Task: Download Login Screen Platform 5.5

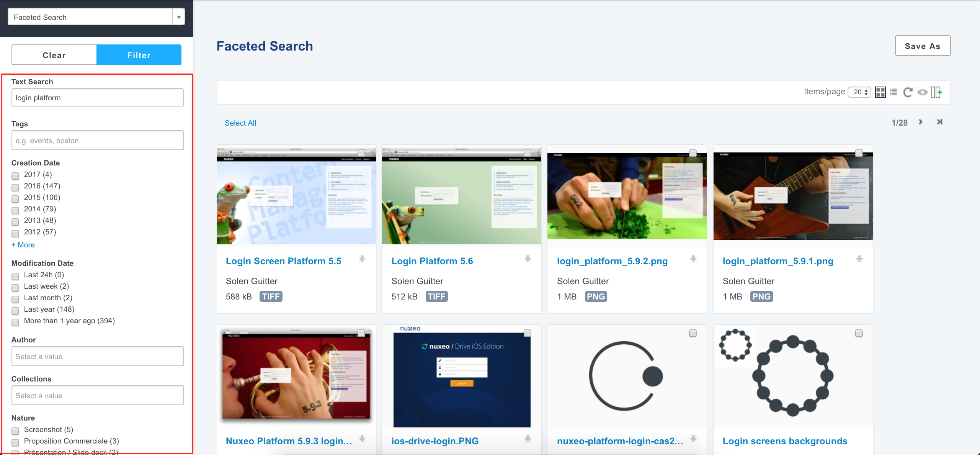Action: tap(362, 259)
